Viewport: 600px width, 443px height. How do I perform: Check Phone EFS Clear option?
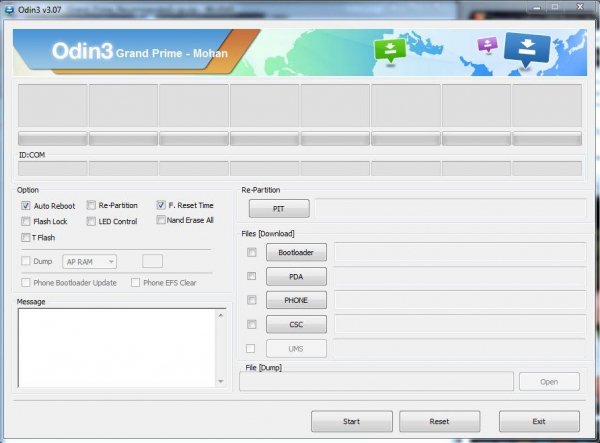pos(135,283)
